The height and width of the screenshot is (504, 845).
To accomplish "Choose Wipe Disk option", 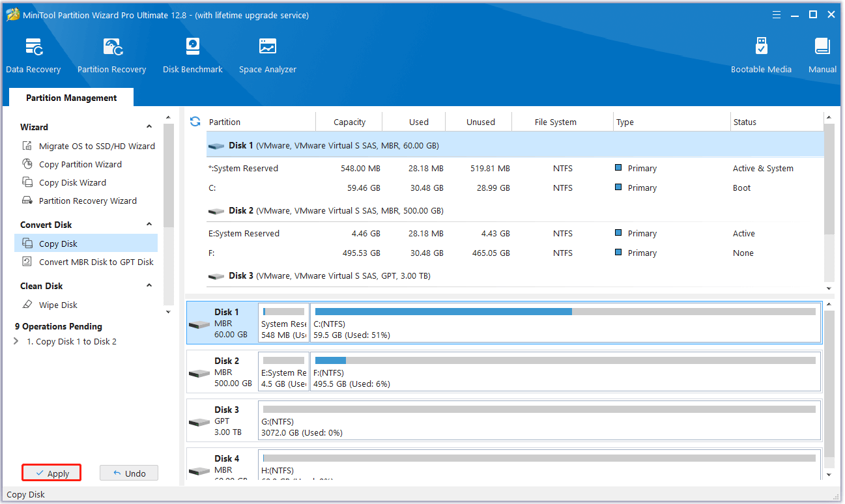I will tap(58, 305).
